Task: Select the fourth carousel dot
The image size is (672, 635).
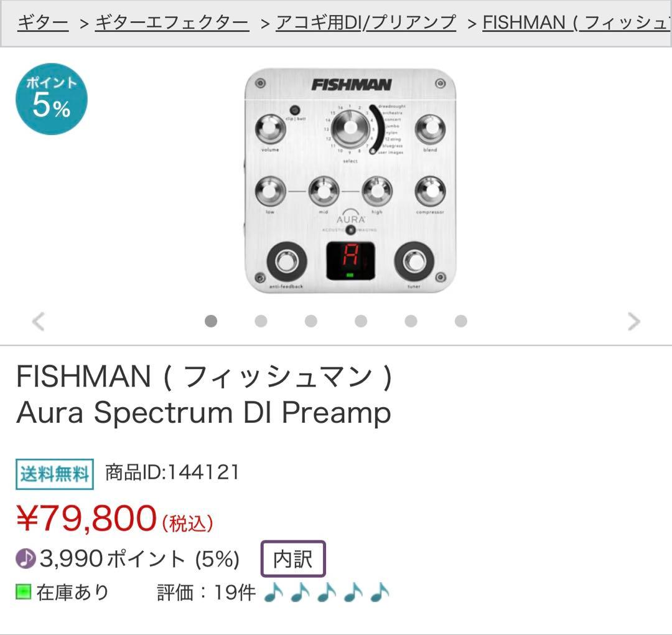Action: pos(360,322)
